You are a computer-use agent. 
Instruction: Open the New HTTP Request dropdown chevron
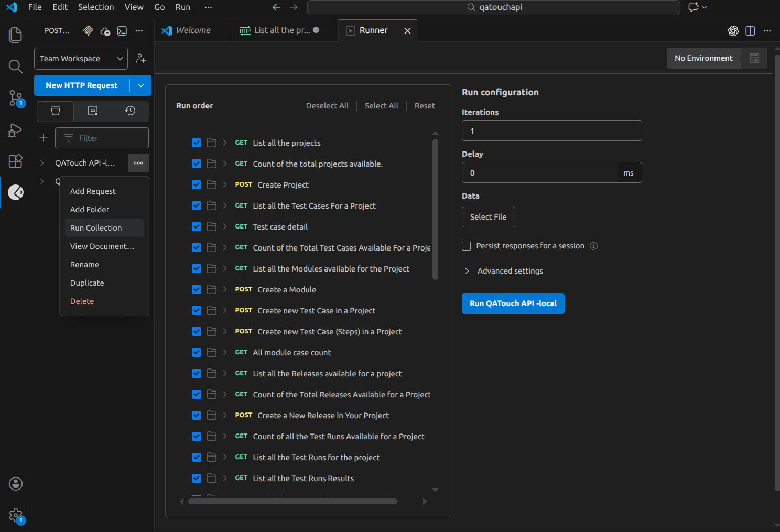pos(140,85)
